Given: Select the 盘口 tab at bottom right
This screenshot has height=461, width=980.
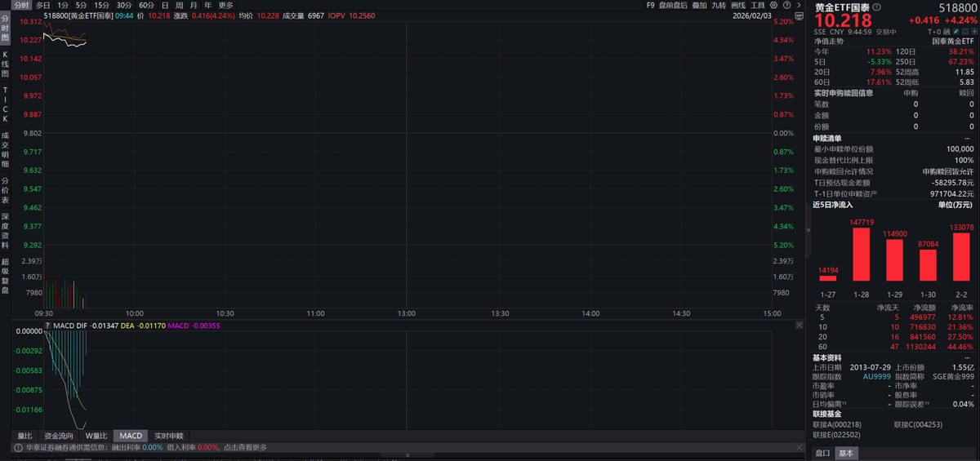Looking at the screenshot, I should 822,453.
